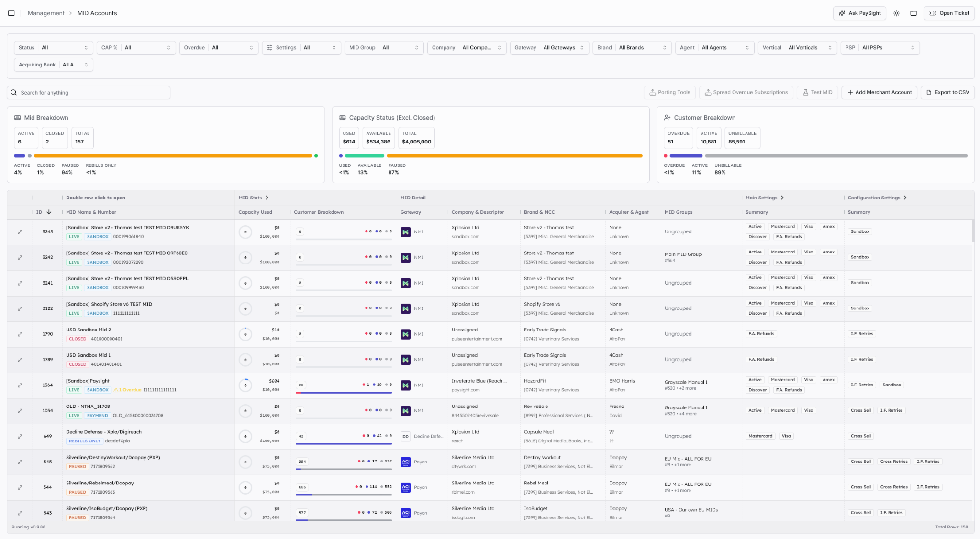Open the CAP % filter dropdown
Viewport: 980px width, 539px height.
point(136,47)
